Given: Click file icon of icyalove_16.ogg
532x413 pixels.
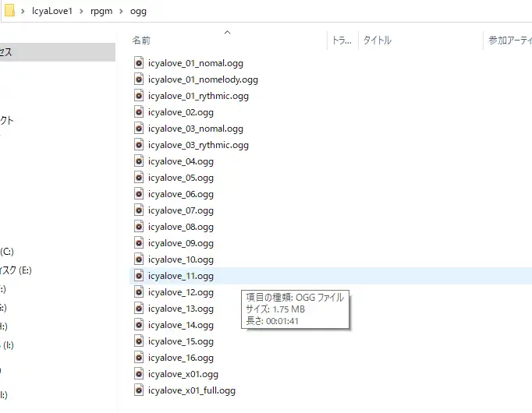Looking at the screenshot, I should (139, 358).
